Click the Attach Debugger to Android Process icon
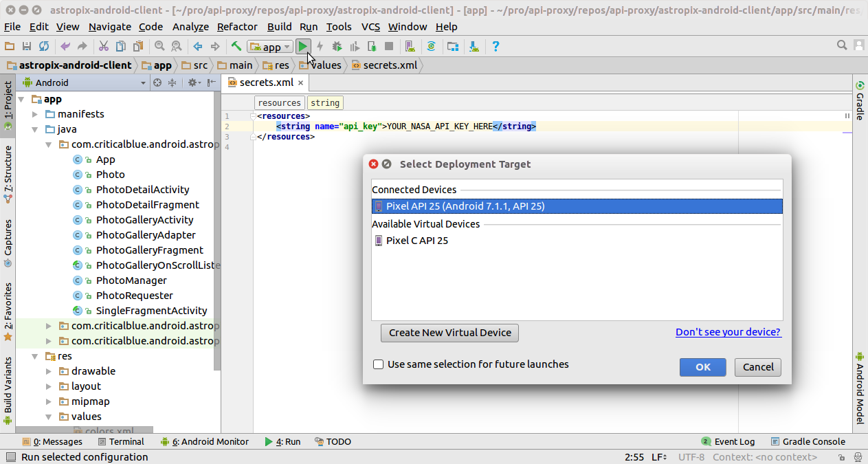868x464 pixels. (372, 46)
